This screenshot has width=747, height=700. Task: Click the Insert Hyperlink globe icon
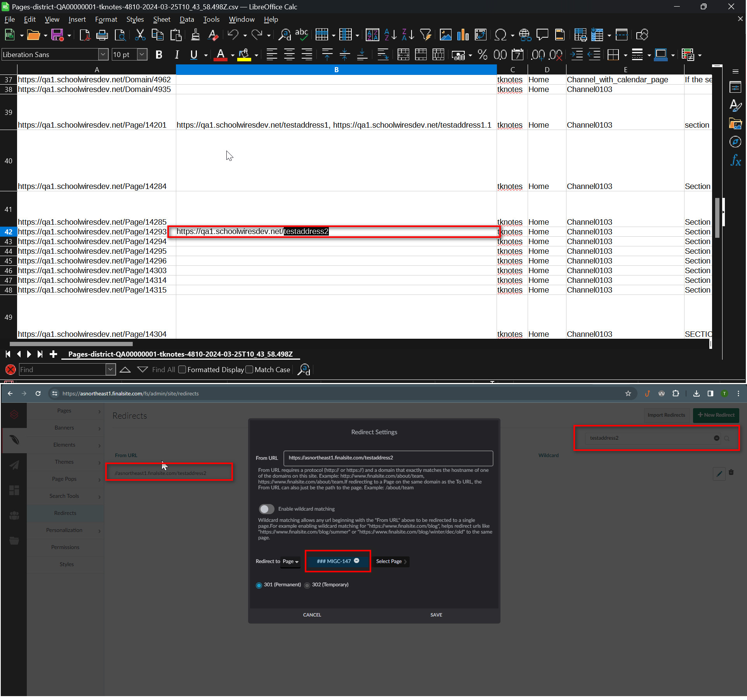525,35
